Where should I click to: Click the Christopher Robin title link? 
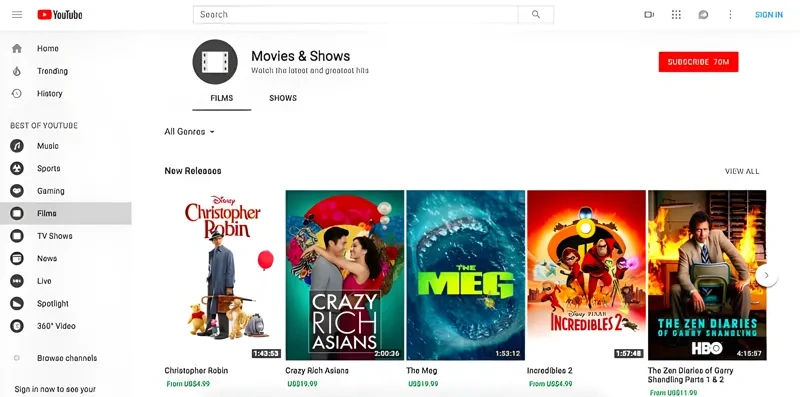196,370
